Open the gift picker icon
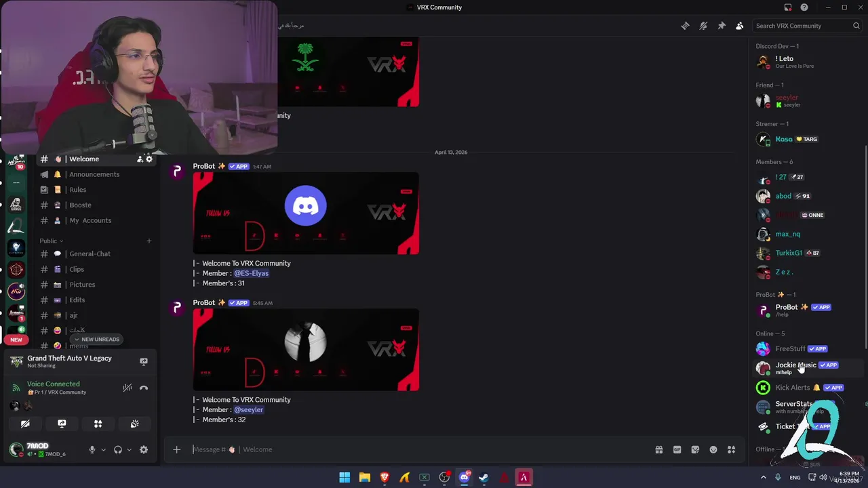This screenshot has width=868, height=488. 658,449
